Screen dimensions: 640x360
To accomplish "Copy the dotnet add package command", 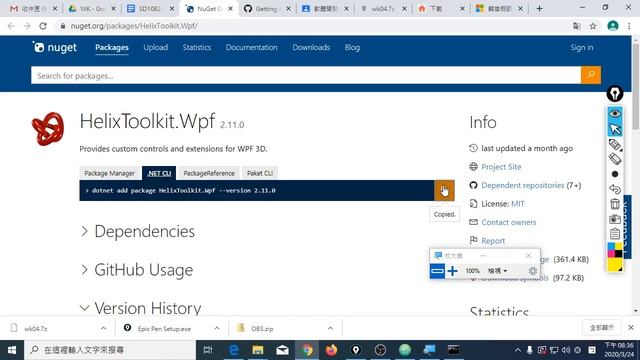I will (444, 190).
